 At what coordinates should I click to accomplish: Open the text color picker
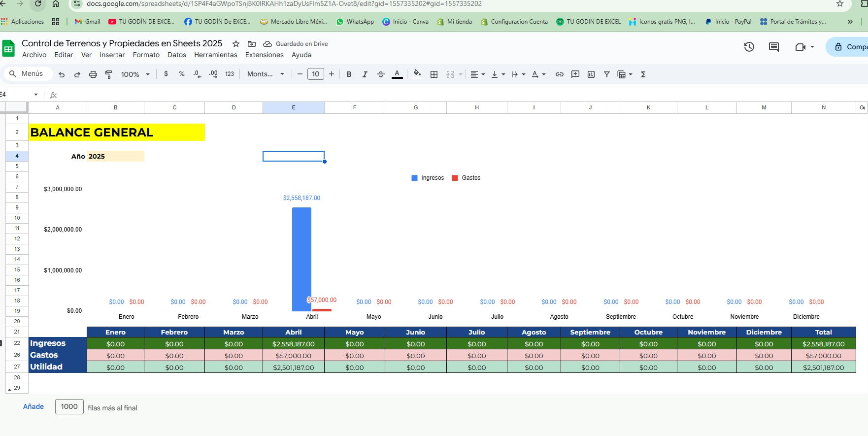coord(397,74)
